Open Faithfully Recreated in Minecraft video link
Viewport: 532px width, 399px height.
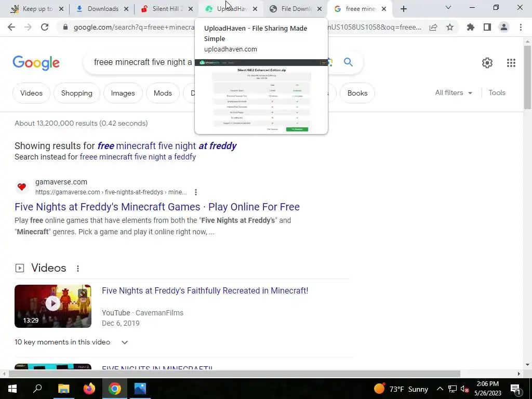(205, 290)
